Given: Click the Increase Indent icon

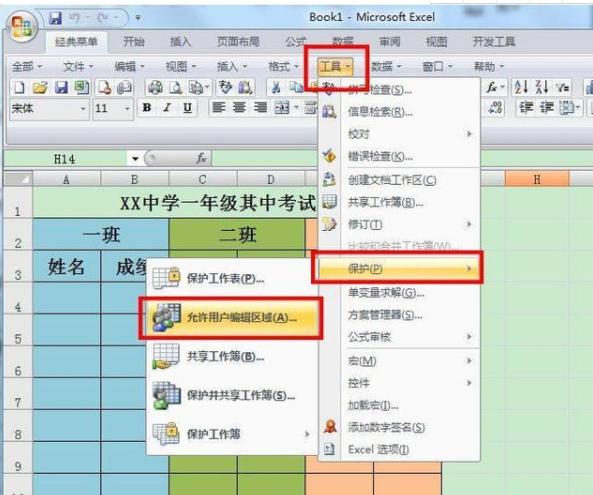Looking at the screenshot, I should point(546,108).
